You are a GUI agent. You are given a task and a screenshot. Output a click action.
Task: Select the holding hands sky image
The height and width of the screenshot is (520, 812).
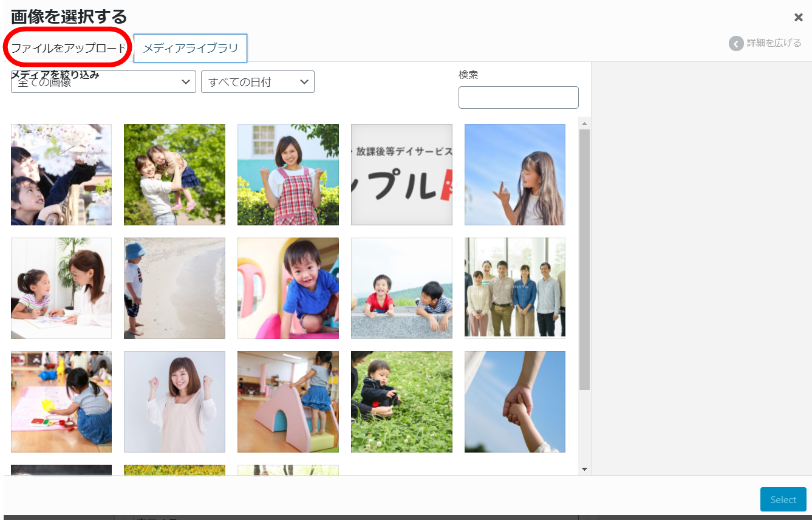pos(514,402)
